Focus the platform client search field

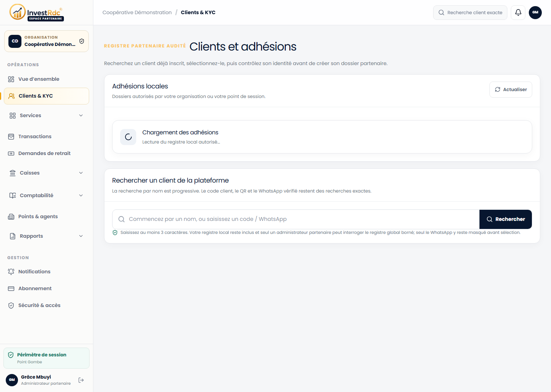pos(296,219)
